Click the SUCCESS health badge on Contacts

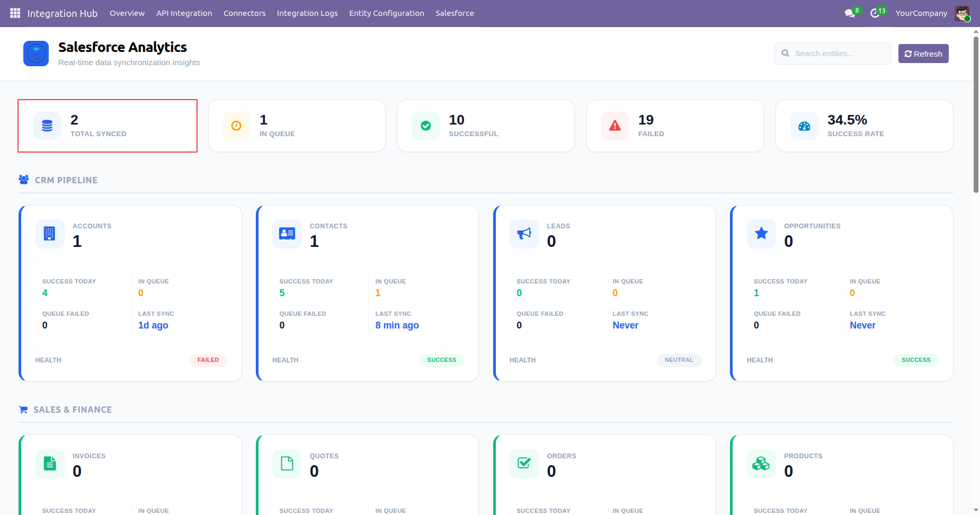(442, 360)
